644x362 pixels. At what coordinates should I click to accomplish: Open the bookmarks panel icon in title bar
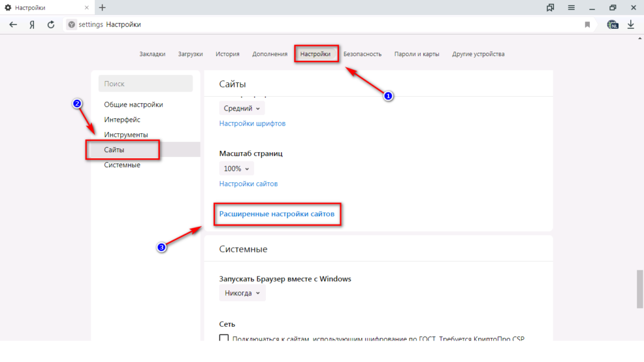coord(551,8)
